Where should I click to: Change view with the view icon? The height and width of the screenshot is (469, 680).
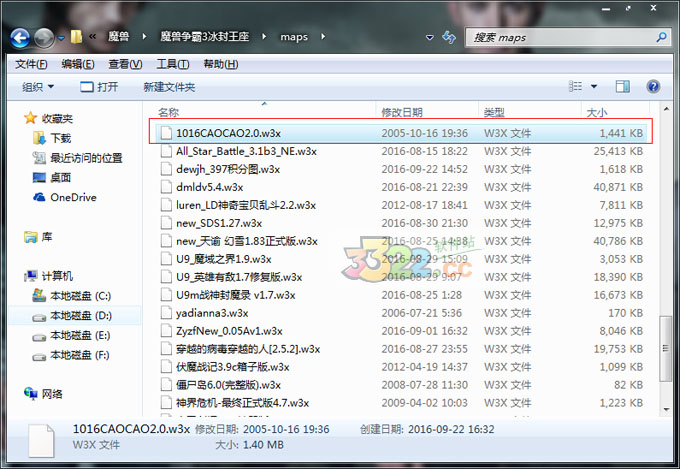tap(575, 86)
